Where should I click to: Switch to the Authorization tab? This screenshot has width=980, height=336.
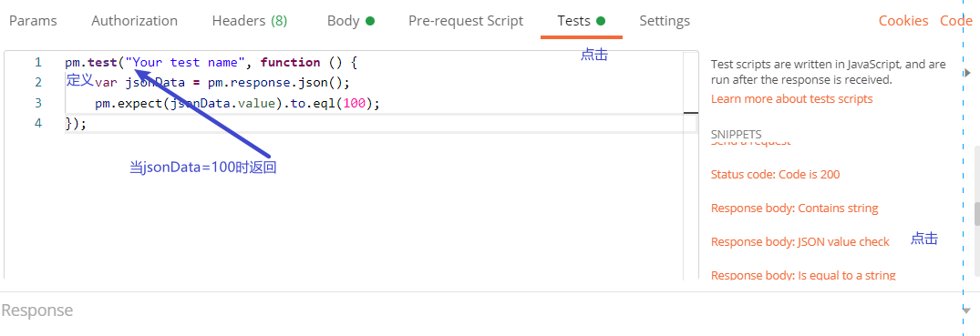tap(134, 21)
